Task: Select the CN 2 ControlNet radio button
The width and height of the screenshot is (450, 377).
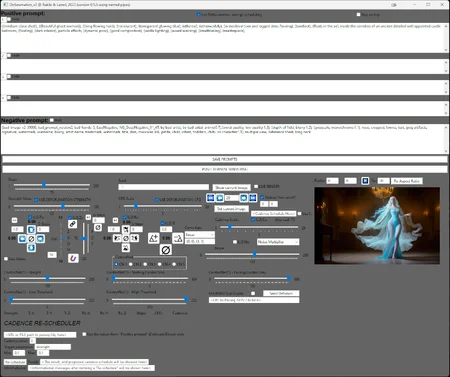Action: pyautogui.click(x=131, y=264)
